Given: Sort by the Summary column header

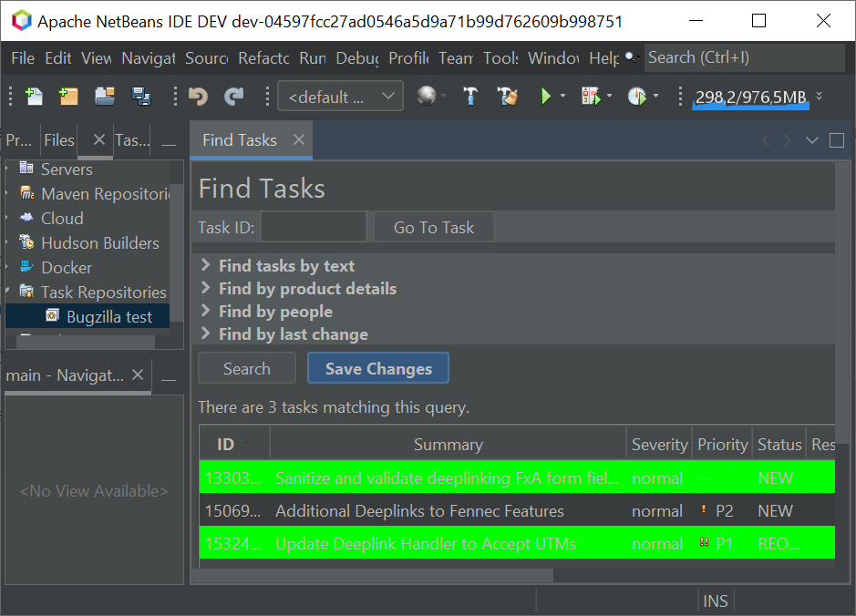Looking at the screenshot, I should [x=448, y=444].
